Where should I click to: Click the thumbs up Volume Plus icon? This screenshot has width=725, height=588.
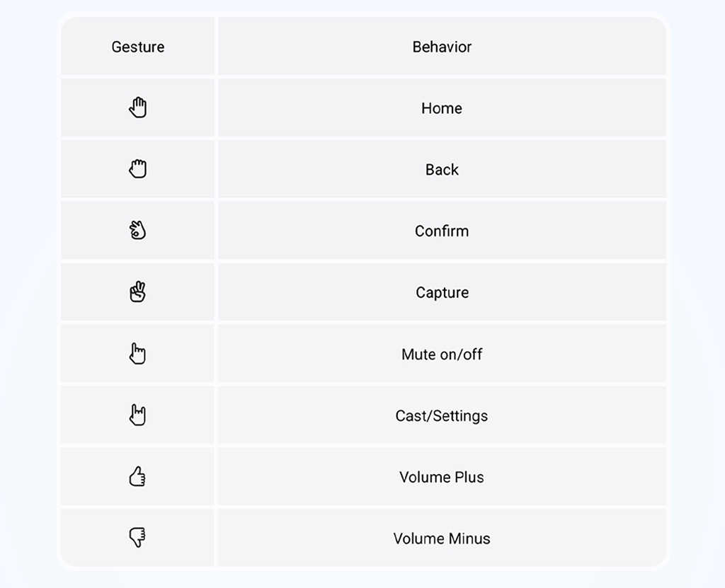[138, 476]
